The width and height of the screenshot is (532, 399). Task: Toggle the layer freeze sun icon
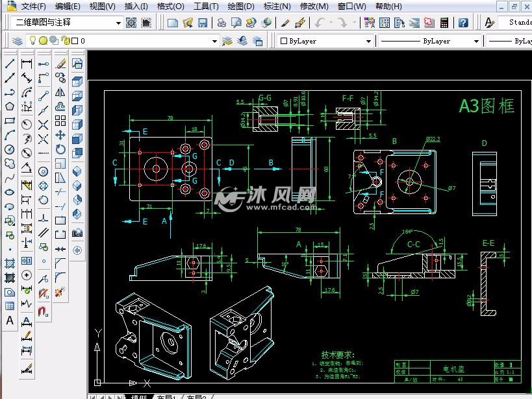point(43,41)
